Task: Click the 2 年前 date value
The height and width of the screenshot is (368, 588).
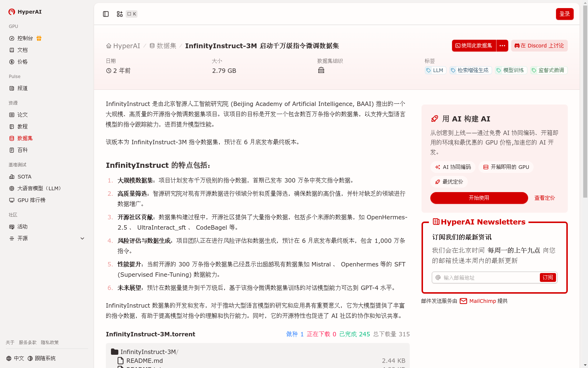Action: tap(118, 71)
